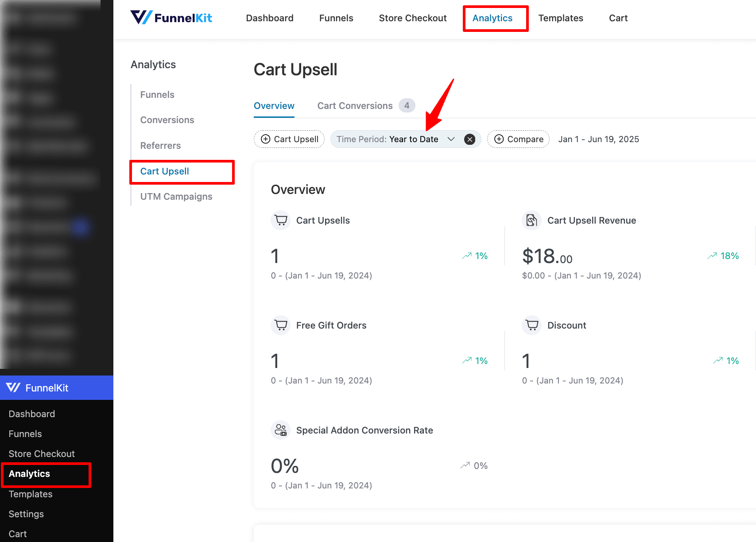Click the FunnelKit logo in header
The width and height of the screenshot is (756, 542).
[171, 18]
